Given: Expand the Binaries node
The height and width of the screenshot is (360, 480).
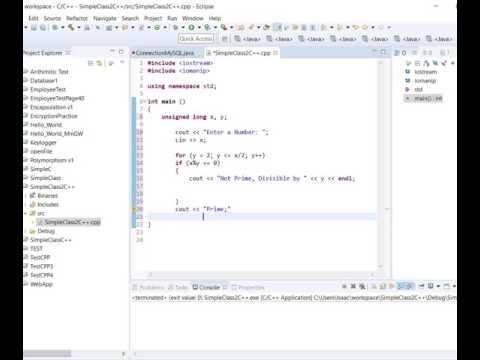Looking at the screenshot, I should [26, 196].
